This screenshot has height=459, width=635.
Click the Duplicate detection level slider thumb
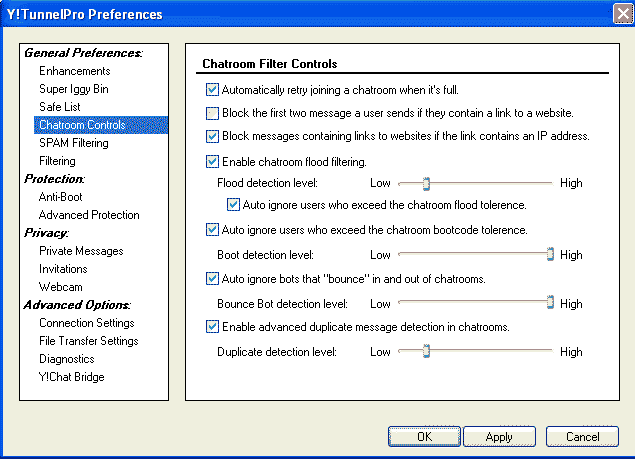click(x=426, y=351)
